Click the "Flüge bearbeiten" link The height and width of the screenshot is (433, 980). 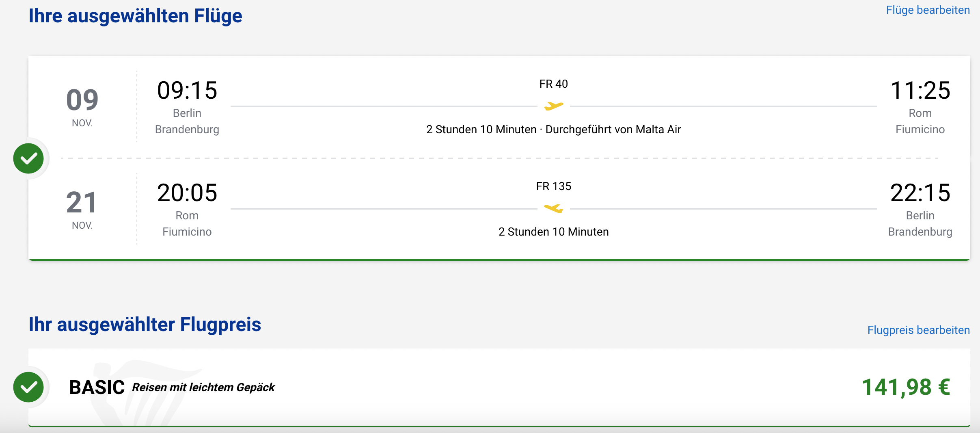pos(928,10)
